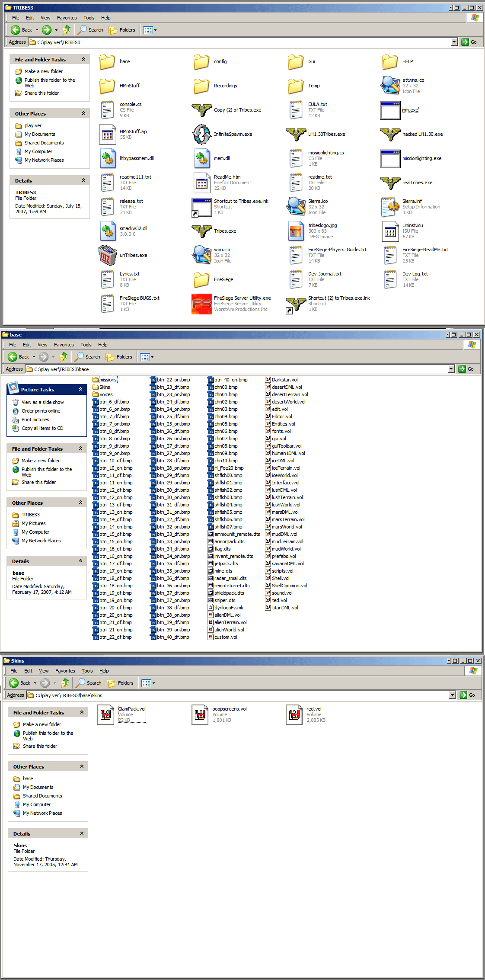Collapse Picture Tasks panel in base window
The height and width of the screenshot is (980, 485).
coord(81,389)
